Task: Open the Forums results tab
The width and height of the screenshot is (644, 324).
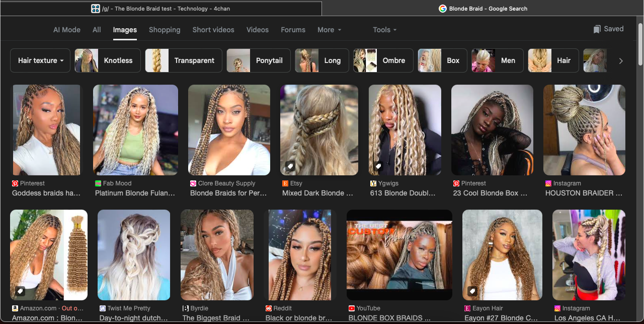Action: 293,30
